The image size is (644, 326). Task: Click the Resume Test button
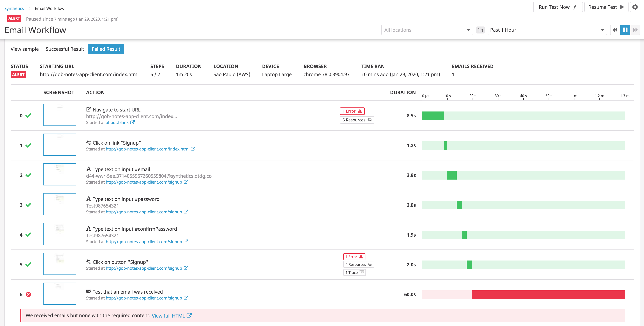point(606,7)
